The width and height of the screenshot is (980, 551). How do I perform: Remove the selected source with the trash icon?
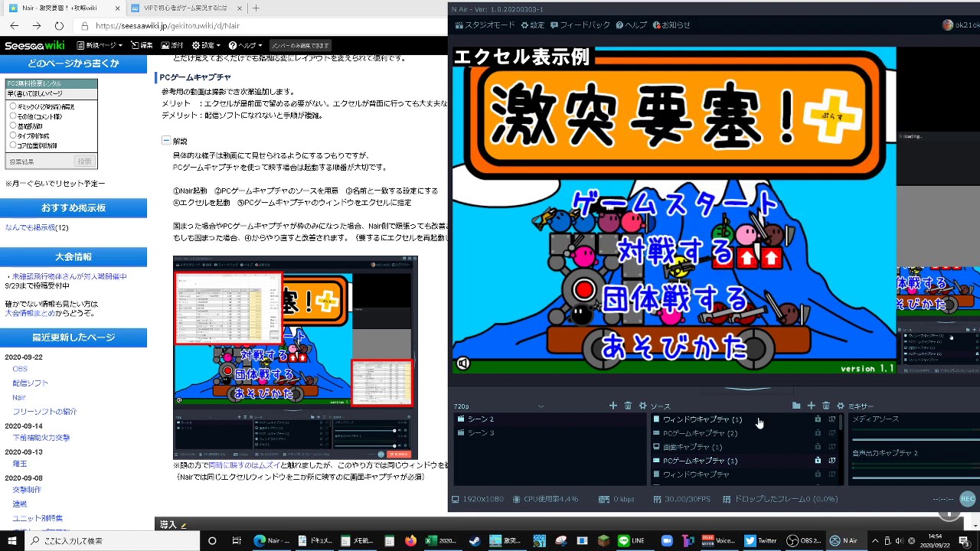(x=825, y=406)
